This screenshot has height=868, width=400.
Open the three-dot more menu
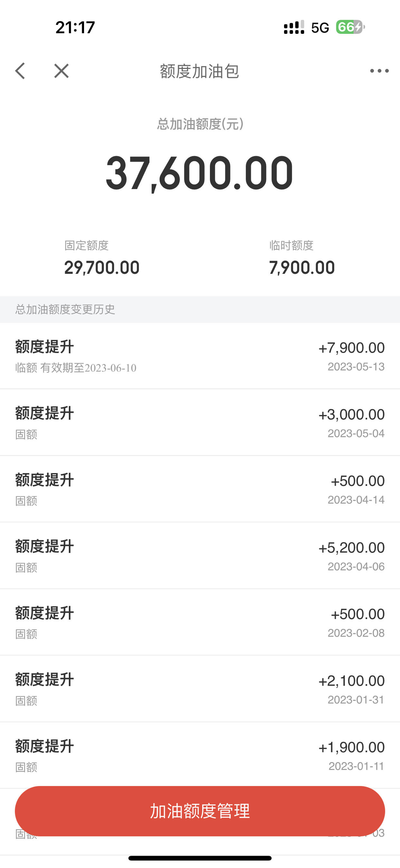(x=379, y=71)
